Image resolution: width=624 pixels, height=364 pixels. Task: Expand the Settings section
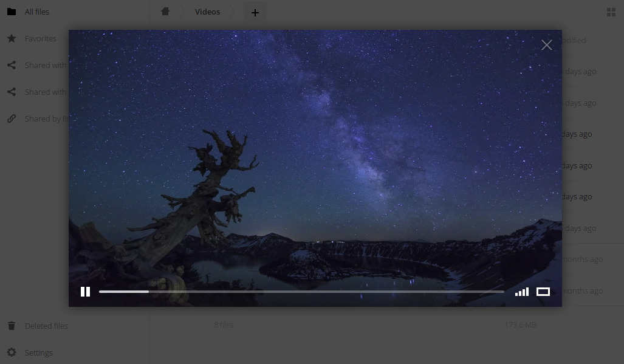click(38, 352)
